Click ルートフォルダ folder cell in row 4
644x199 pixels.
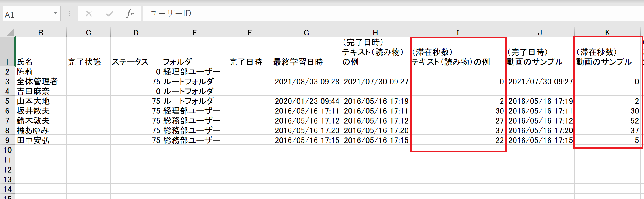pos(195,91)
